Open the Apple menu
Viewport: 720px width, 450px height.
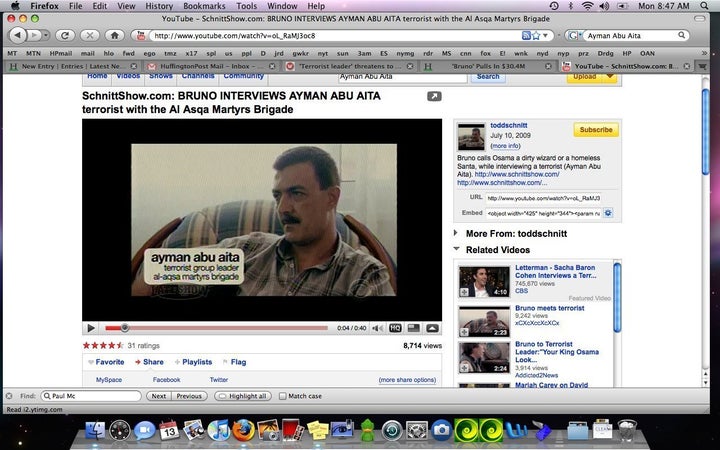[x=15, y=6]
